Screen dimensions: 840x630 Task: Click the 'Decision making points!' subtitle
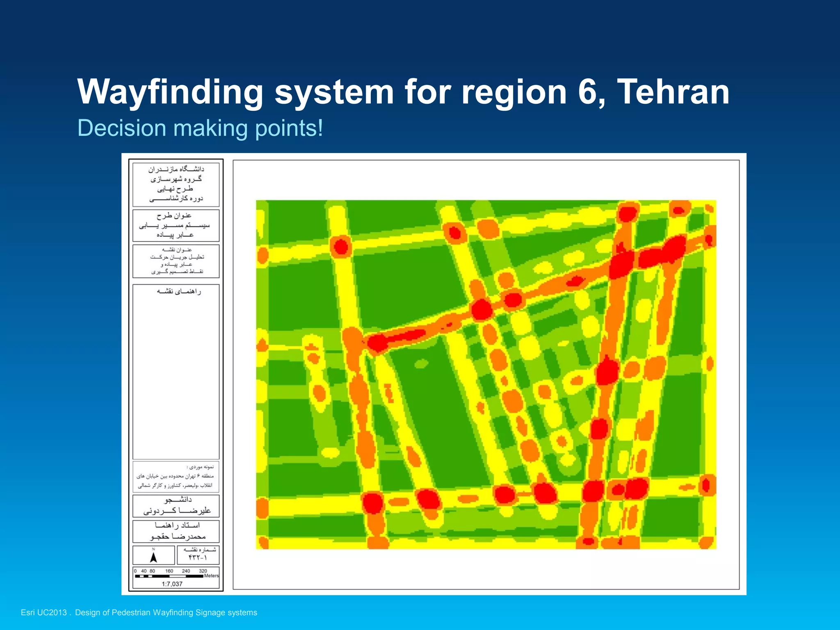[200, 128]
